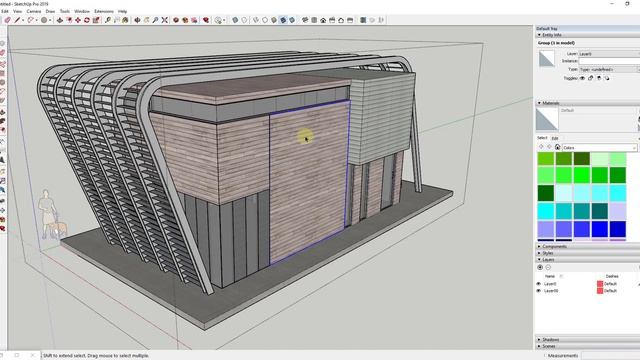This screenshot has width=640, height=360.
Task: Open the Colors material library dropdown
Action: [600, 147]
